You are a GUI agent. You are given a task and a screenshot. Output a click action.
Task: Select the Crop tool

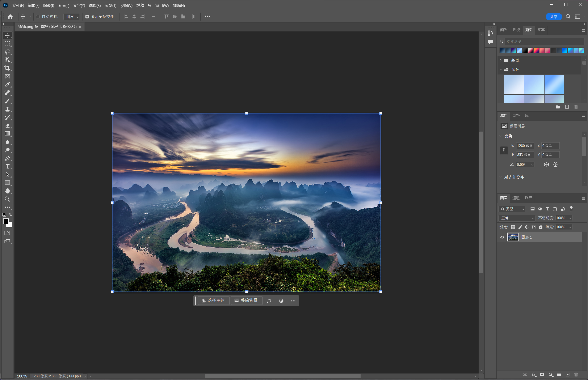[x=7, y=68]
